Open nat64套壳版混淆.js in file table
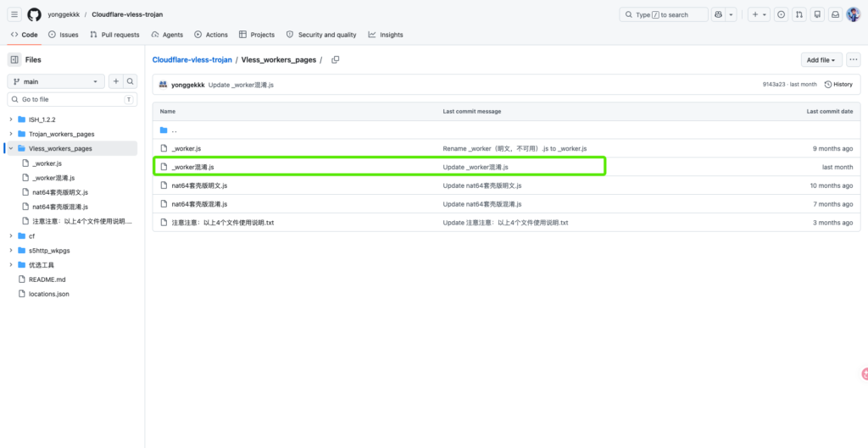868x448 pixels. click(x=199, y=204)
